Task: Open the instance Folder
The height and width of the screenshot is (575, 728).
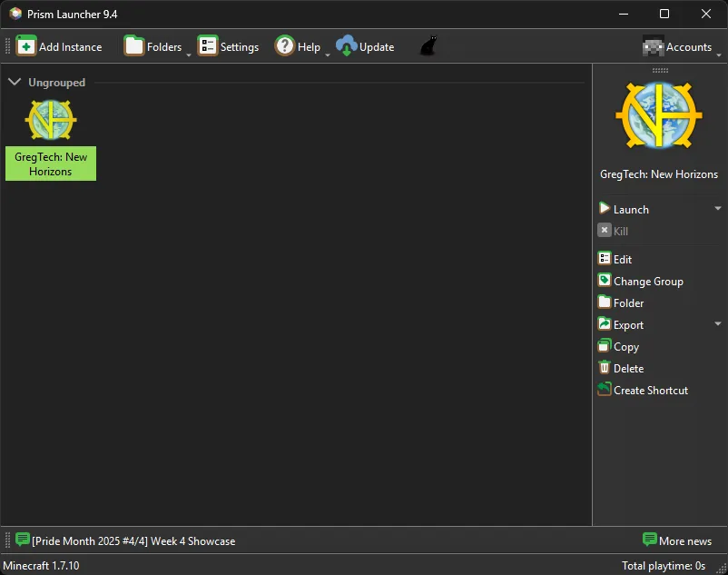Action: (627, 302)
